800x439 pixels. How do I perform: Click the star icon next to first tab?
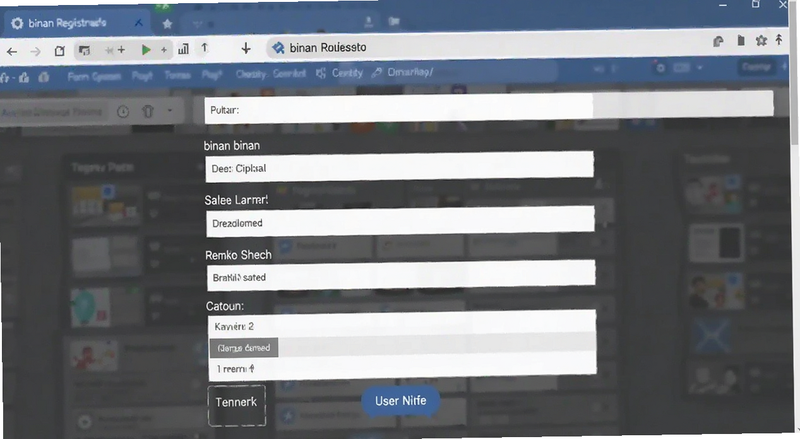pyautogui.click(x=167, y=23)
